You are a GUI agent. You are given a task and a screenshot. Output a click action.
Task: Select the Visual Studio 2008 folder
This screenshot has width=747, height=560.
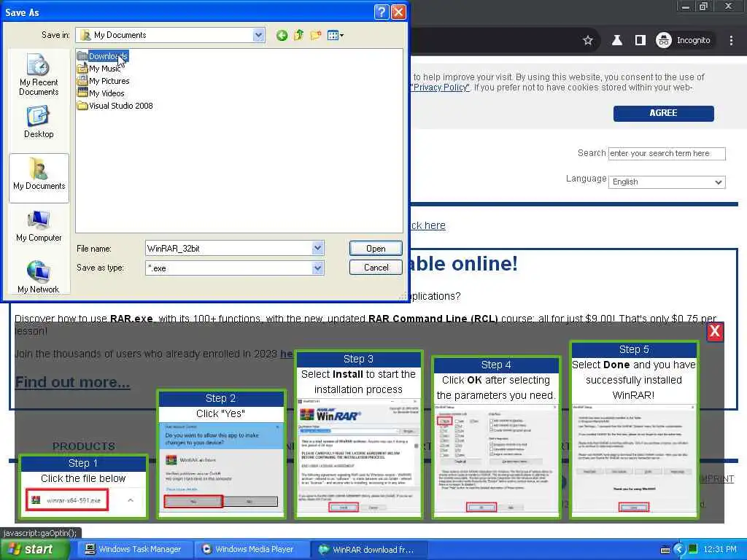115,106
